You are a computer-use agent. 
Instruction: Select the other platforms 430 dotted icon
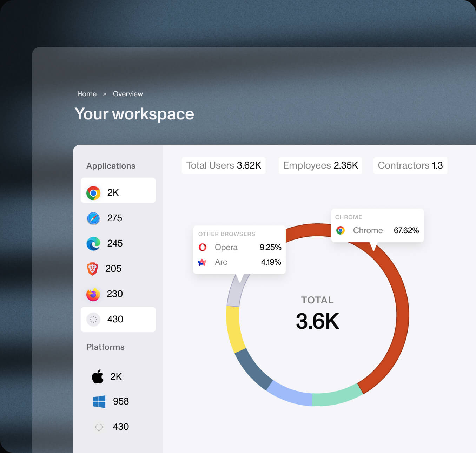click(99, 427)
